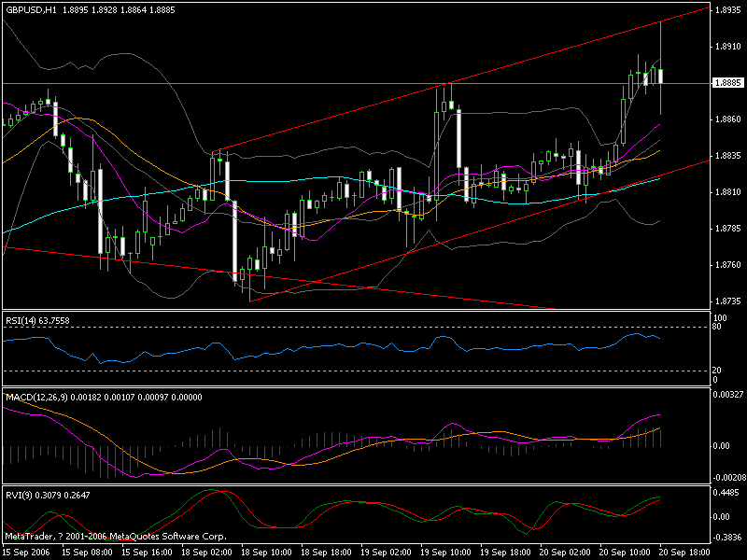The width and height of the screenshot is (747, 560).
Task: Click the highlighted 1.8885 current price label
Action: click(728, 83)
